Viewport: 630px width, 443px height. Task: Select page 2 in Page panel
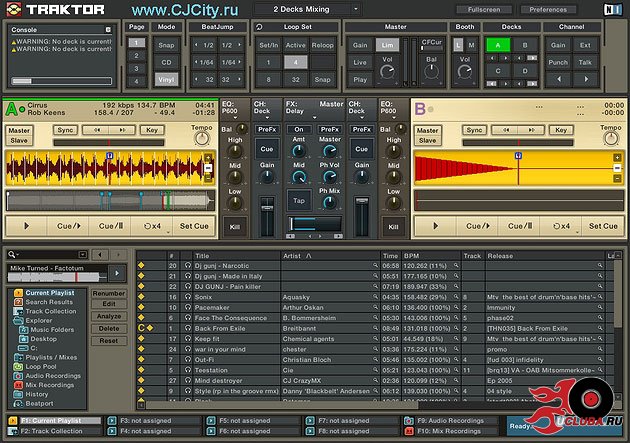tap(136, 55)
